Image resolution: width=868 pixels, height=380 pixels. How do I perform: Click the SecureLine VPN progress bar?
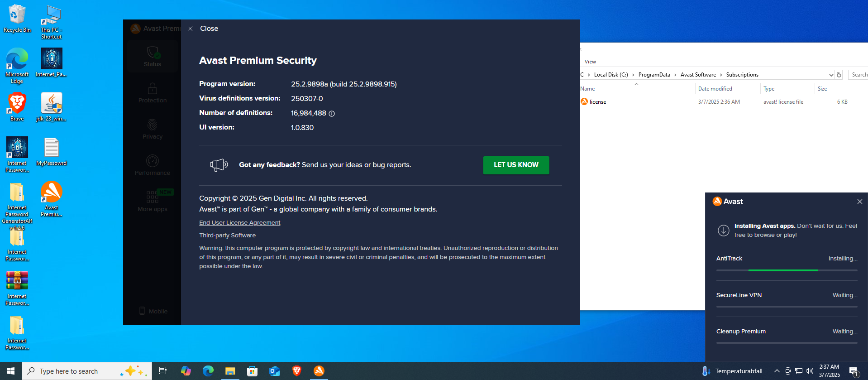point(787,307)
